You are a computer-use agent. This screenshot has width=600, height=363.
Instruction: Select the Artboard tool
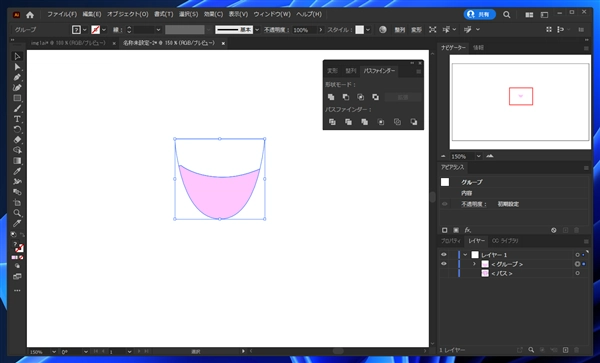pyautogui.click(x=17, y=202)
